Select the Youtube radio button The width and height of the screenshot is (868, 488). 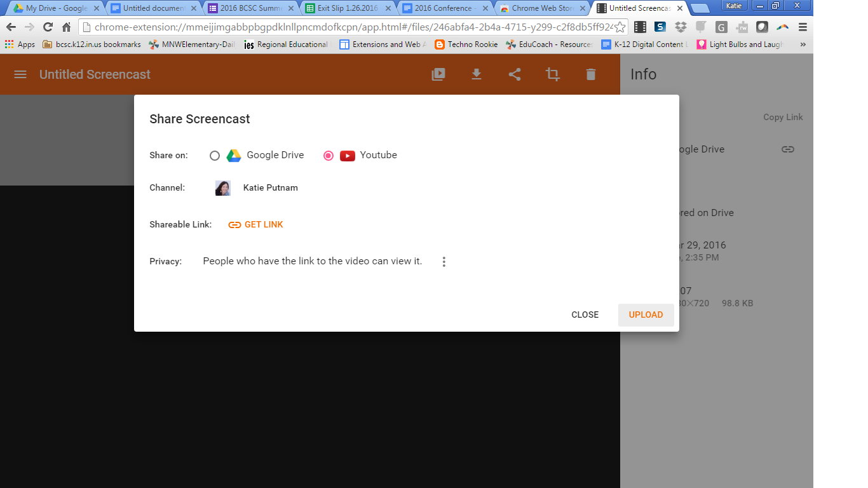coord(329,156)
